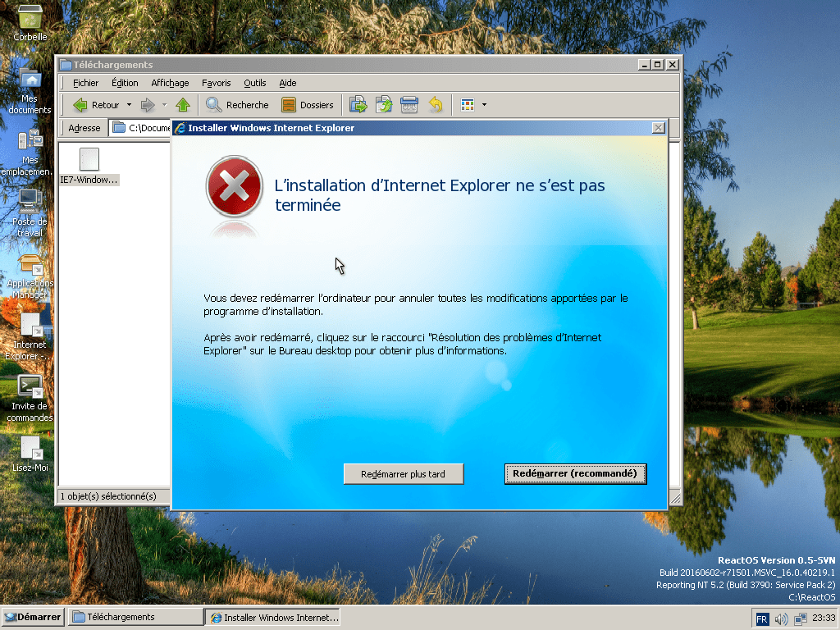The image size is (840, 630).
Task: Select the Invite de commandes icon
Action: point(30,399)
